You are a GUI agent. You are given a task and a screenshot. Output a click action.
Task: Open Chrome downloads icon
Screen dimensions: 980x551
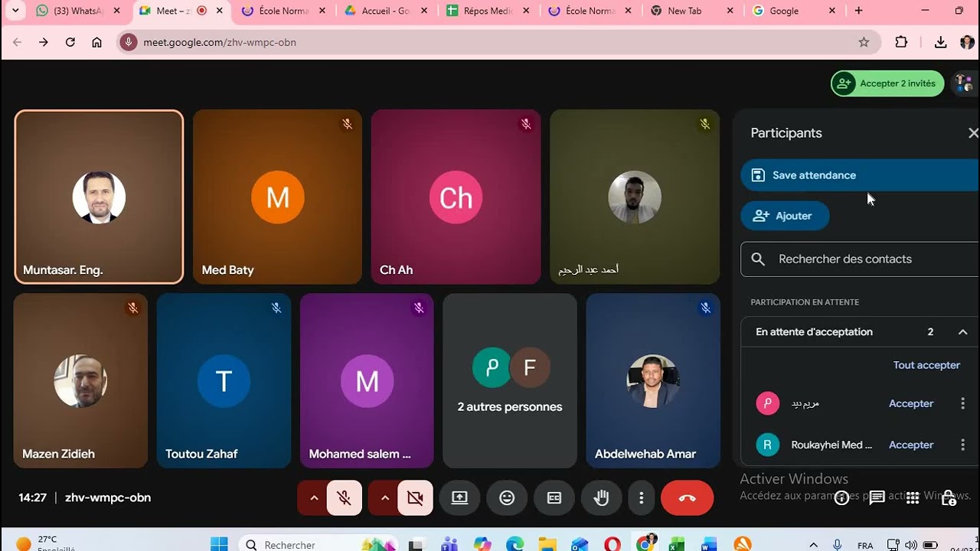pyautogui.click(x=941, y=42)
